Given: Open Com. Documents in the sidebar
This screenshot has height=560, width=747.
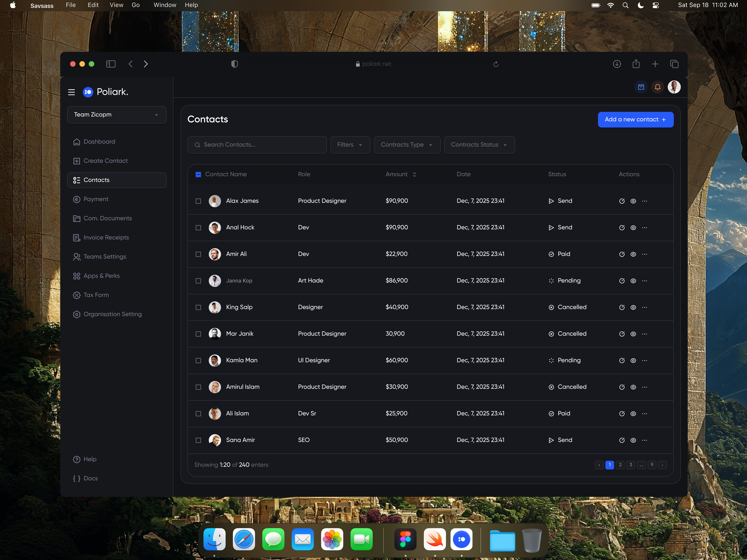Looking at the screenshot, I should 117,218.
